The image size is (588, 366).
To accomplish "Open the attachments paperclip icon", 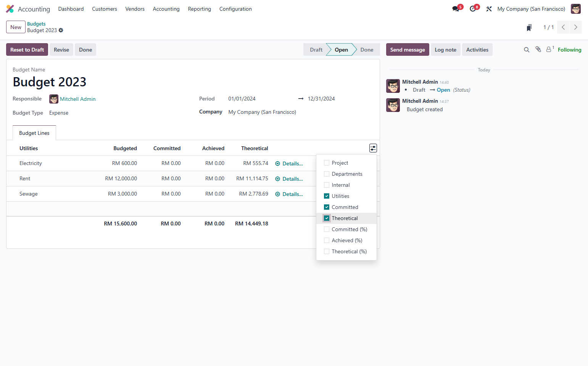I will (x=538, y=49).
